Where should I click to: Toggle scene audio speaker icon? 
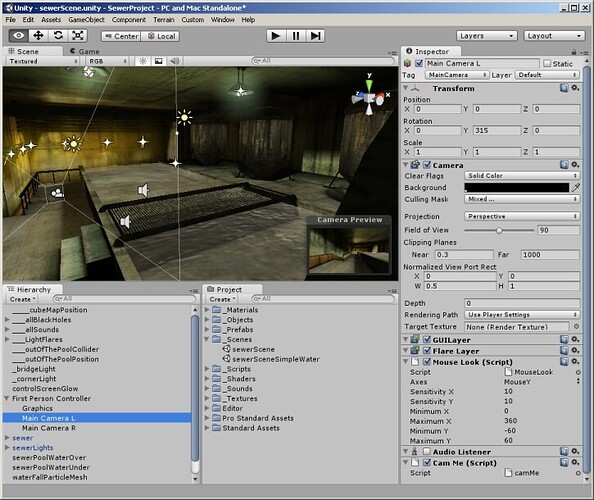pyautogui.click(x=174, y=61)
